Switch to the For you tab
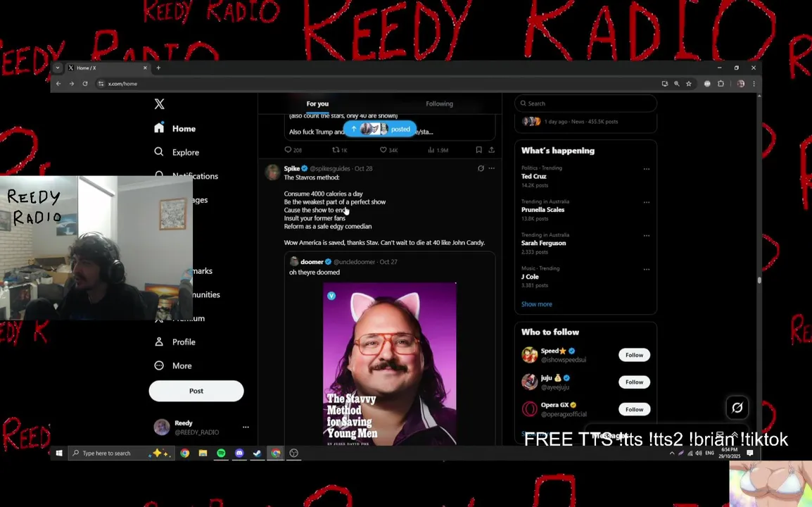812x507 pixels. pyautogui.click(x=317, y=104)
